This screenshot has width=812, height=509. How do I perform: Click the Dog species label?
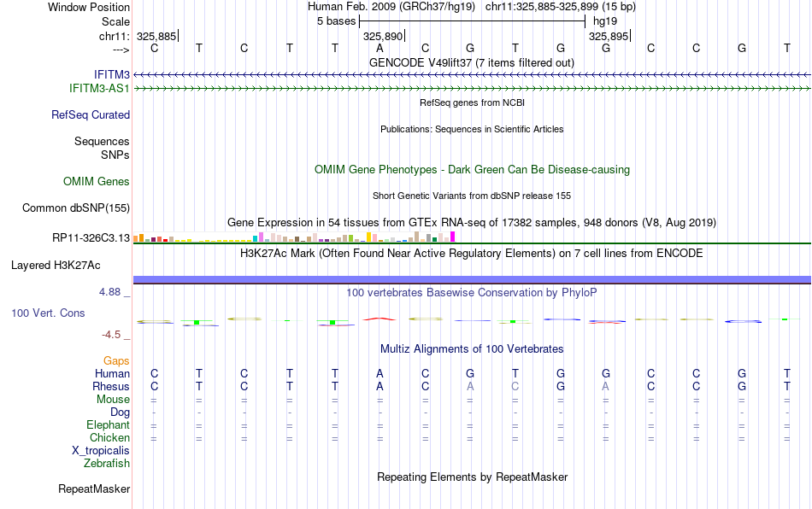pyautogui.click(x=120, y=412)
